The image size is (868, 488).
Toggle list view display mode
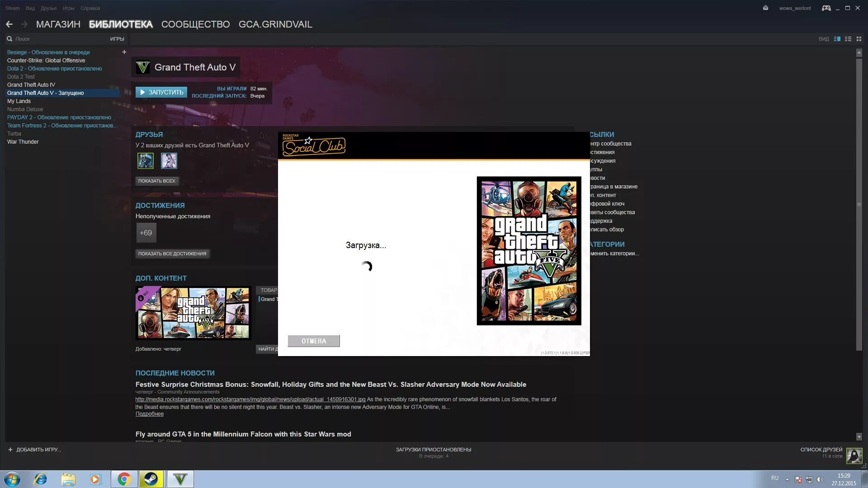click(x=848, y=39)
